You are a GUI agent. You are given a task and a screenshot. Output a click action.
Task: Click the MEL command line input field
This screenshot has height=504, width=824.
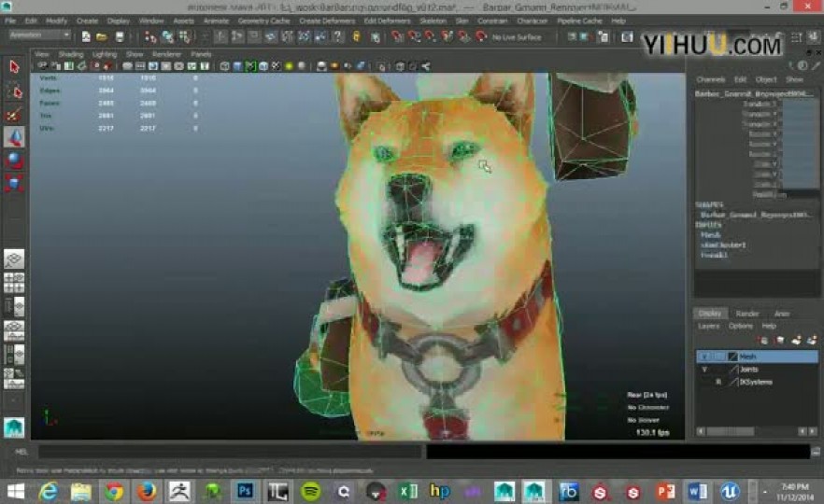[x=230, y=452]
